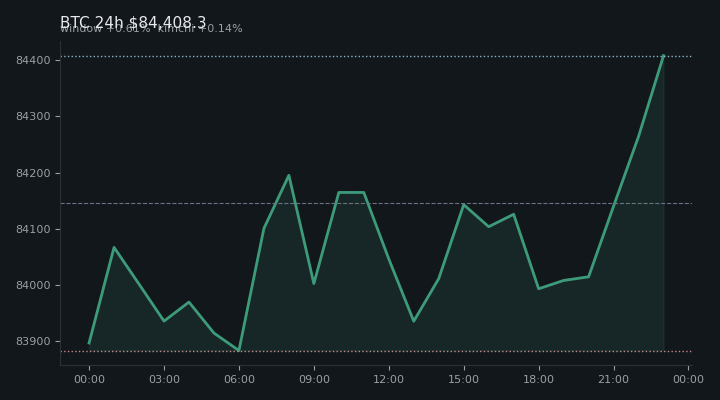This screenshot has width=720, height=400.
Task: Click the 09:00 x-axis label
Action: tap(314, 379)
